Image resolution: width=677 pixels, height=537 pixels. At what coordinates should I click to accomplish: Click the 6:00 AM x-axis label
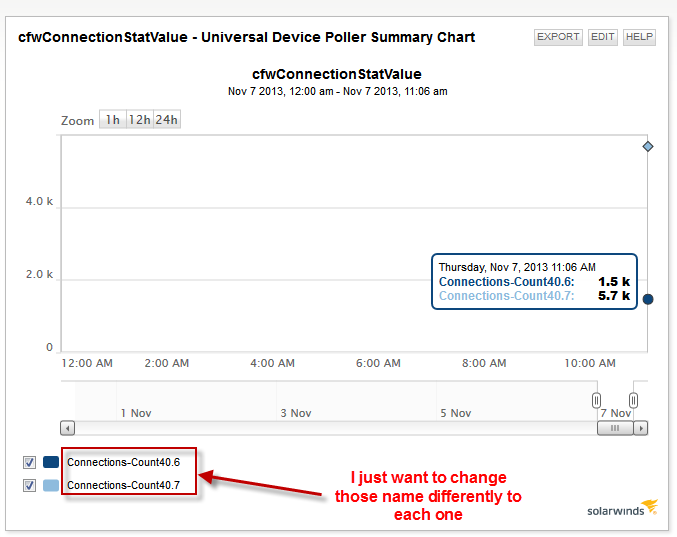tap(378, 363)
